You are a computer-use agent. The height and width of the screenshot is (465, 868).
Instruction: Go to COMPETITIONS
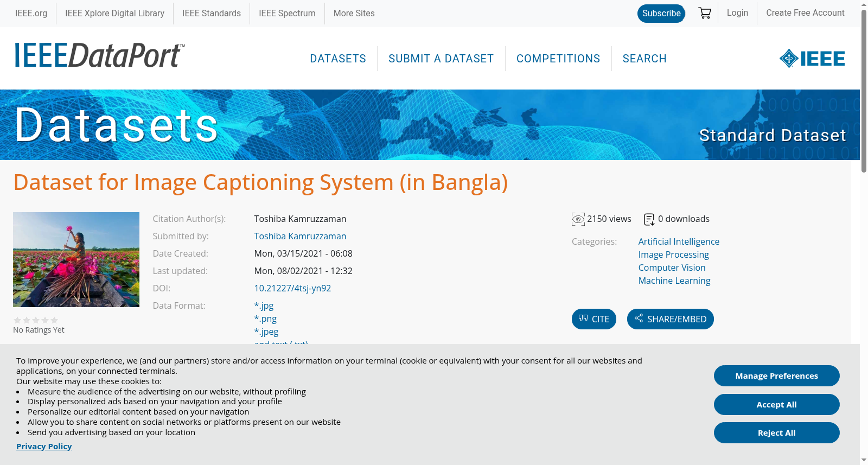(x=558, y=59)
